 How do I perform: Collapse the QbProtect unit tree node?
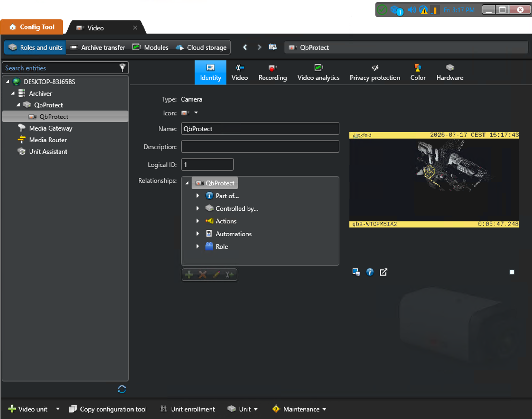18,105
